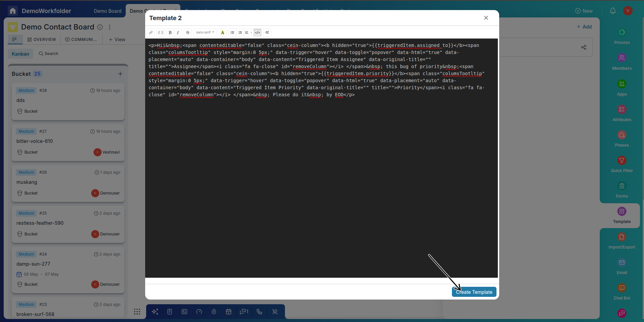Open the timer stopwatch icon in the bottom bar
The height and width of the screenshot is (322, 644).
[214, 312]
